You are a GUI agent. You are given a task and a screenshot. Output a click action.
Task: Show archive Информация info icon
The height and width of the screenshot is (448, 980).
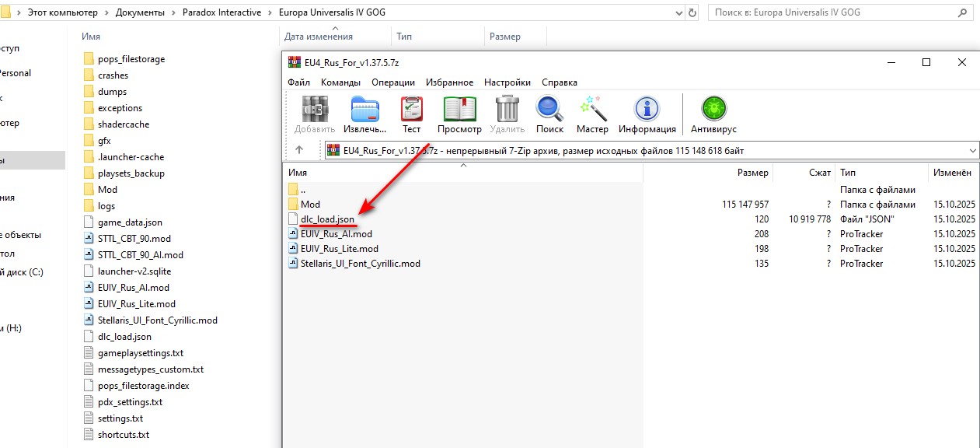pos(647,114)
